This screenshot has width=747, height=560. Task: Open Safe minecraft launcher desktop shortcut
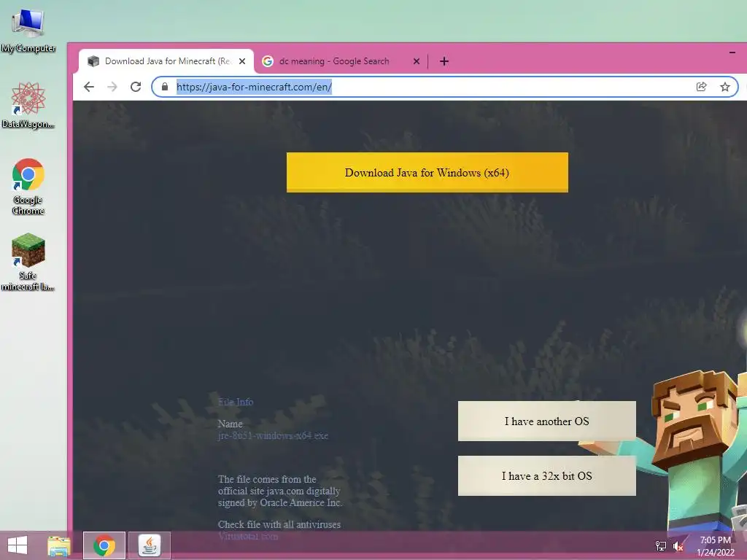pyautogui.click(x=28, y=262)
